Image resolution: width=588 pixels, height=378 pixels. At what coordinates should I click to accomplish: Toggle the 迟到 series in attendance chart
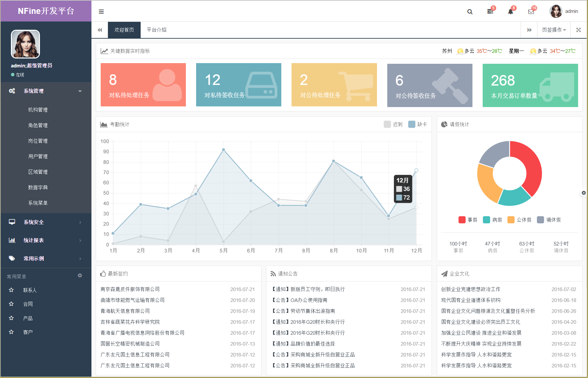tap(393, 124)
